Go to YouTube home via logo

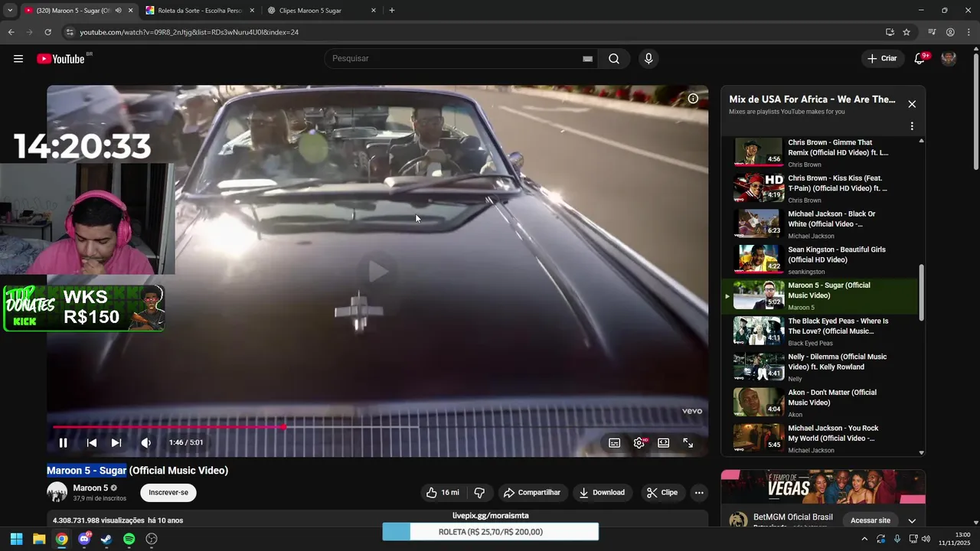click(x=60, y=59)
